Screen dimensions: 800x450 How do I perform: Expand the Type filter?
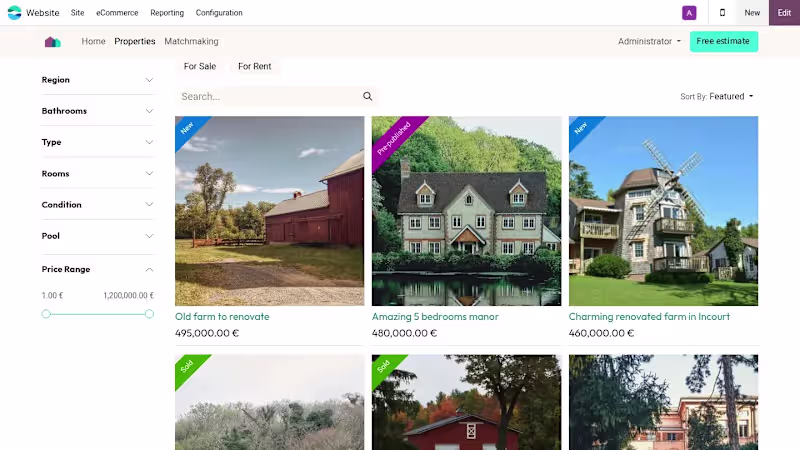pos(97,142)
